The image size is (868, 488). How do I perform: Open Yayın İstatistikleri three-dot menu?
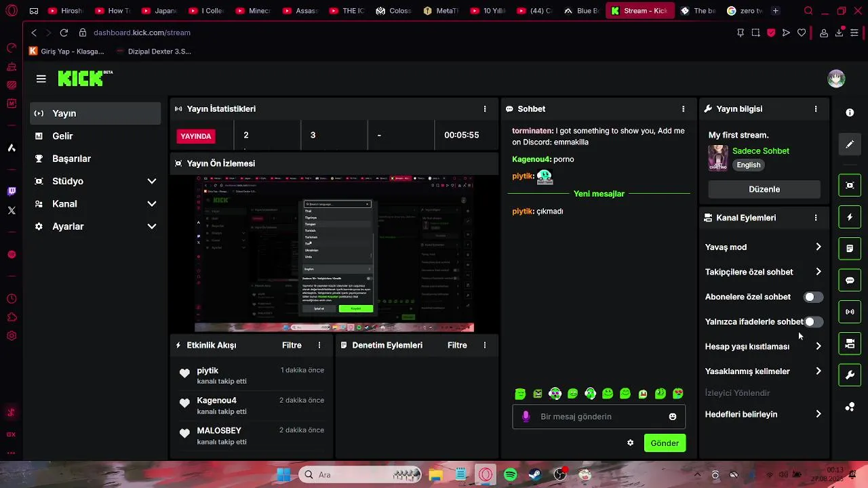tap(484, 108)
